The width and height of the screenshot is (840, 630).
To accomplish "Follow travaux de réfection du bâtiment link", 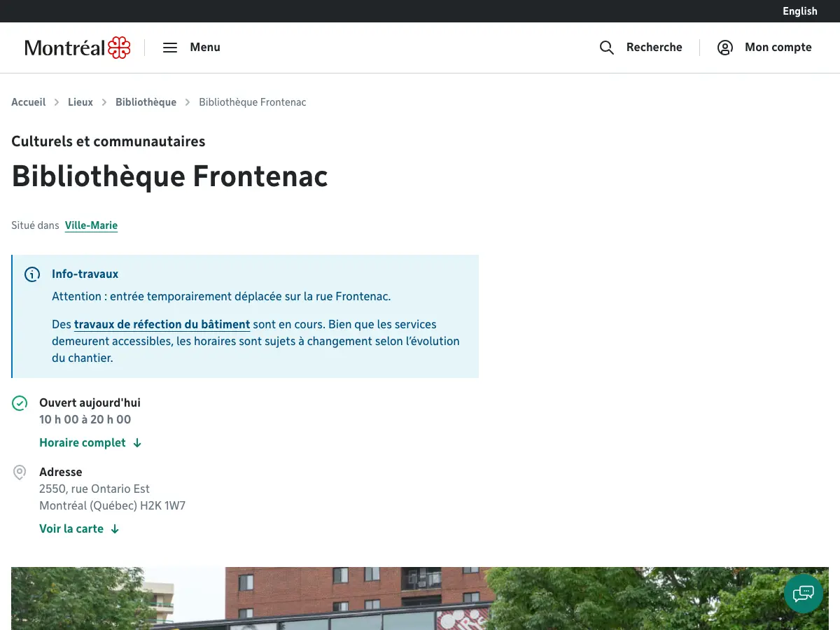I will (x=162, y=325).
